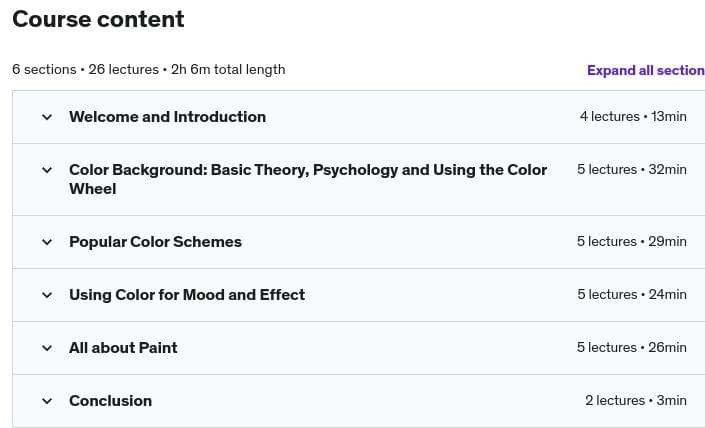This screenshot has height=428, width=705.
Task: Click chevron beside Color Background section
Action: (46, 170)
